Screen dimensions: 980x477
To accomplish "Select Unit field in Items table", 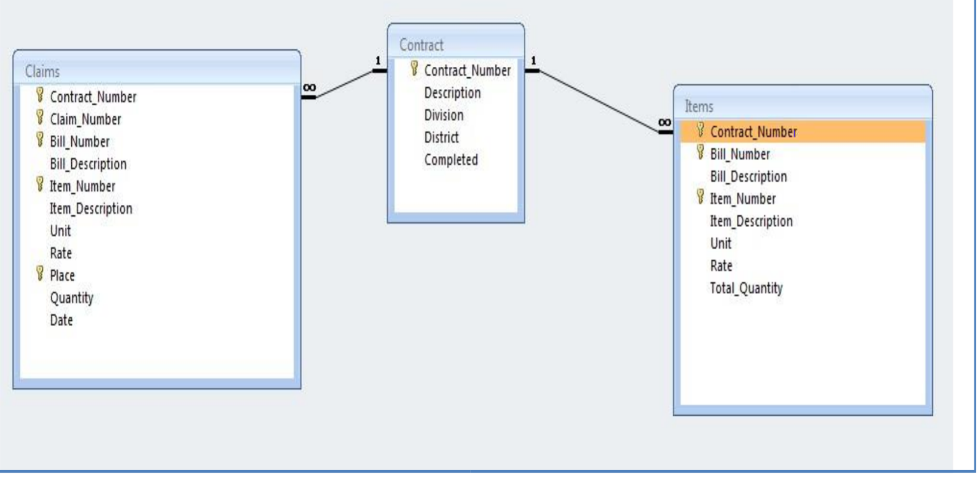I will pos(721,243).
